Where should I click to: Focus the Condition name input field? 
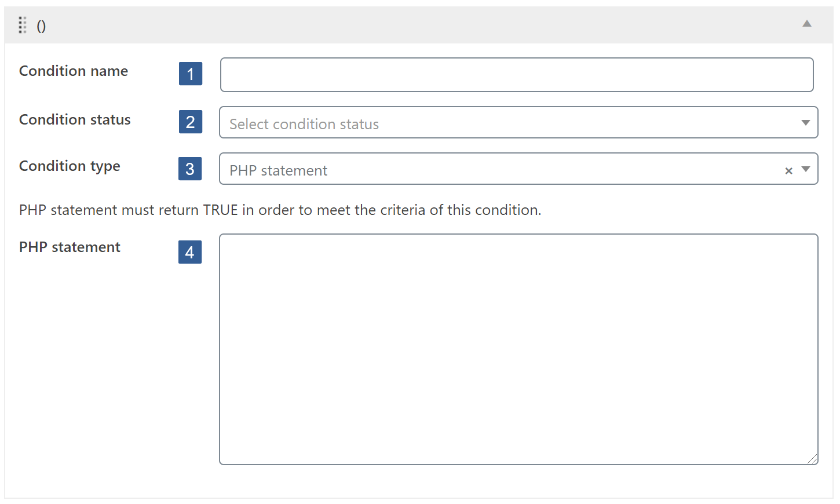[517, 74]
